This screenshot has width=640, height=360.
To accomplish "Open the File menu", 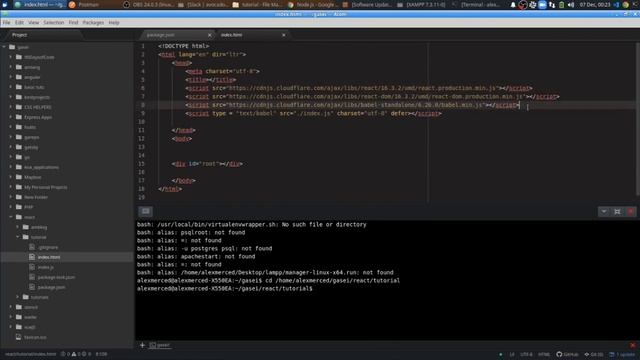I will (6, 22).
